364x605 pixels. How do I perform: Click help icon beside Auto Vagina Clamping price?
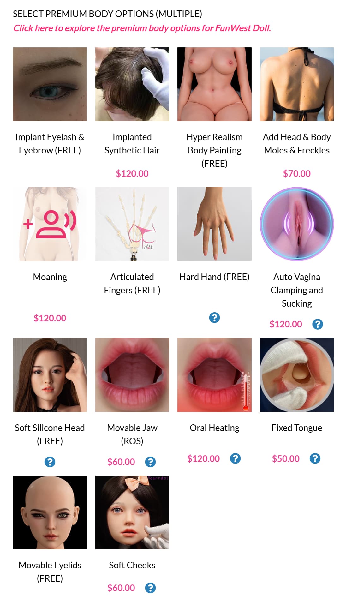click(x=317, y=324)
